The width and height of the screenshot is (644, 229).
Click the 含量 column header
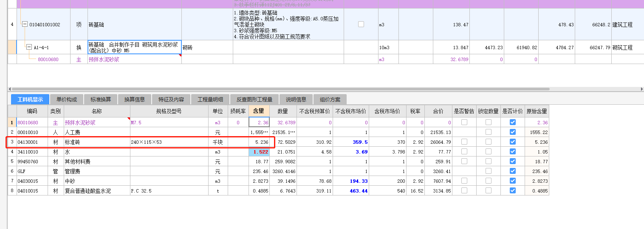click(259, 111)
